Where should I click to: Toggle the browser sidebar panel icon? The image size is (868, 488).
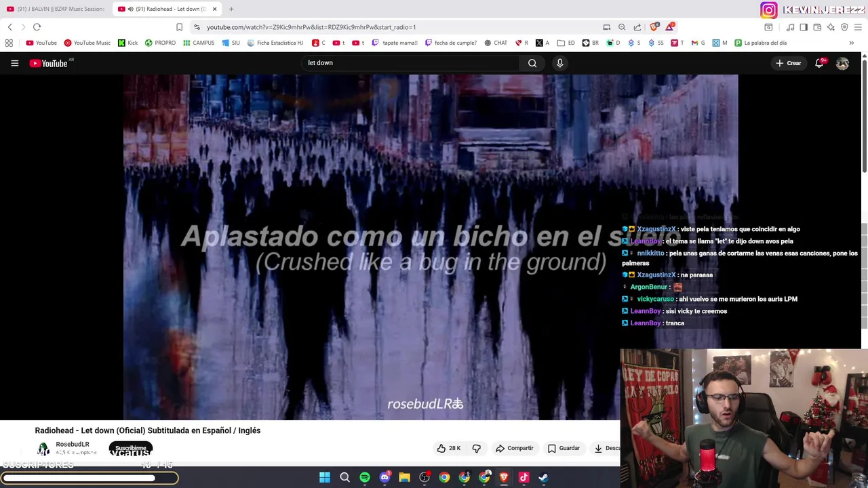(804, 27)
